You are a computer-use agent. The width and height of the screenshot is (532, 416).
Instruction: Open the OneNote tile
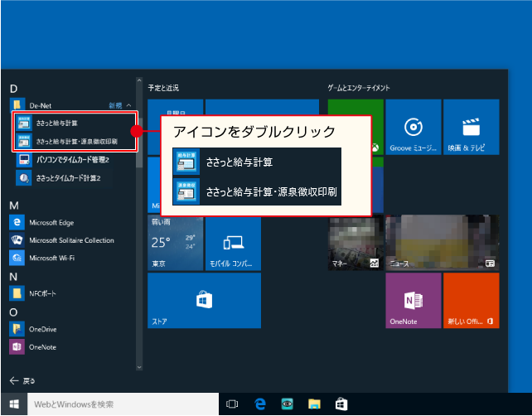tap(414, 300)
